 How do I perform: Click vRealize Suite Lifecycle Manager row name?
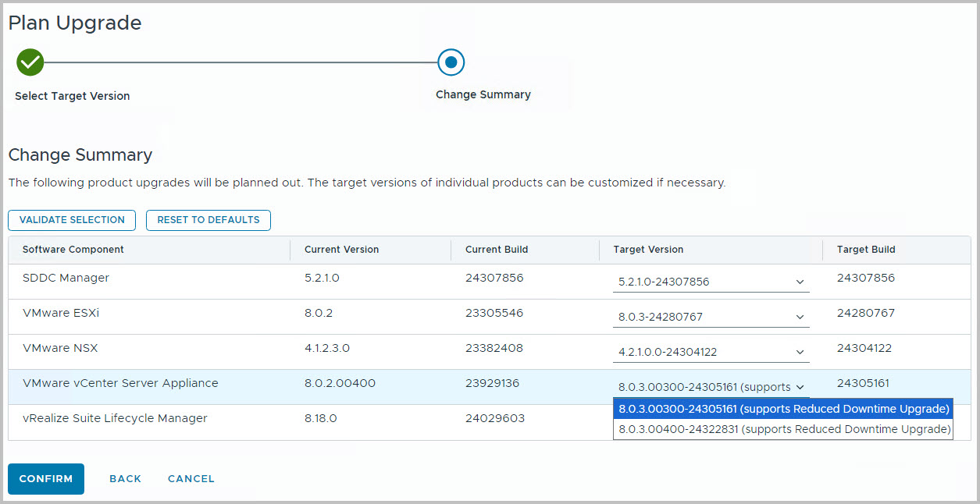[115, 418]
